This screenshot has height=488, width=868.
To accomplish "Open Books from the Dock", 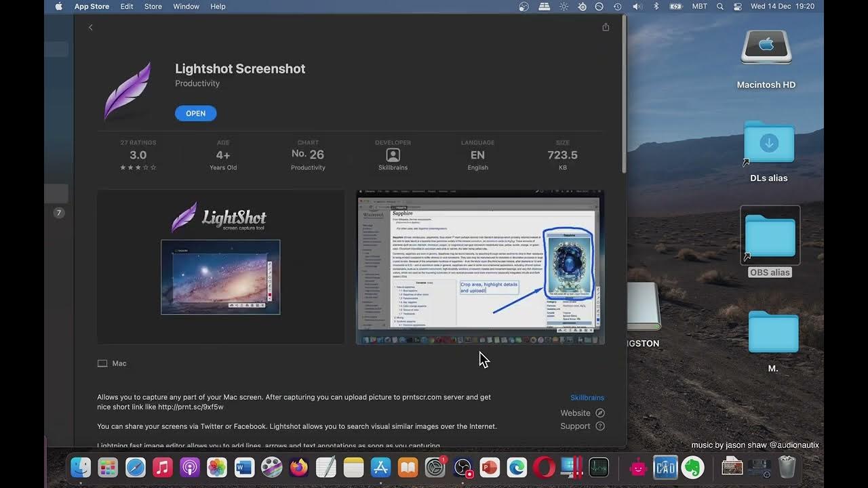I will (408, 467).
